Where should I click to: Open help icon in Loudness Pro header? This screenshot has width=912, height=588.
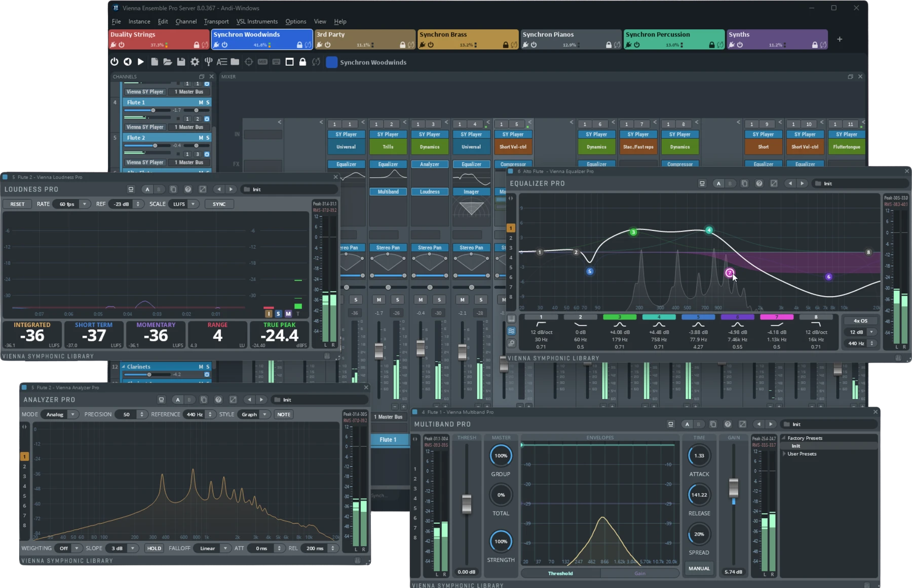click(x=188, y=189)
